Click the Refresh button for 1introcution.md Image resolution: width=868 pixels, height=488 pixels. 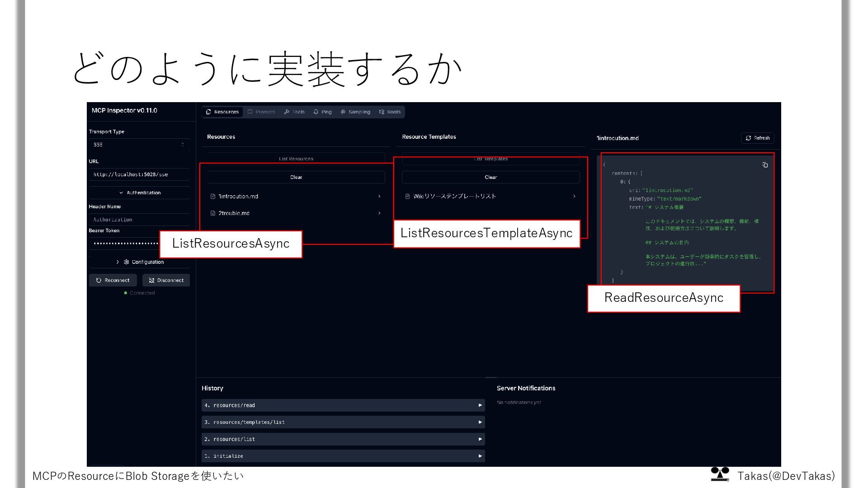tap(757, 138)
